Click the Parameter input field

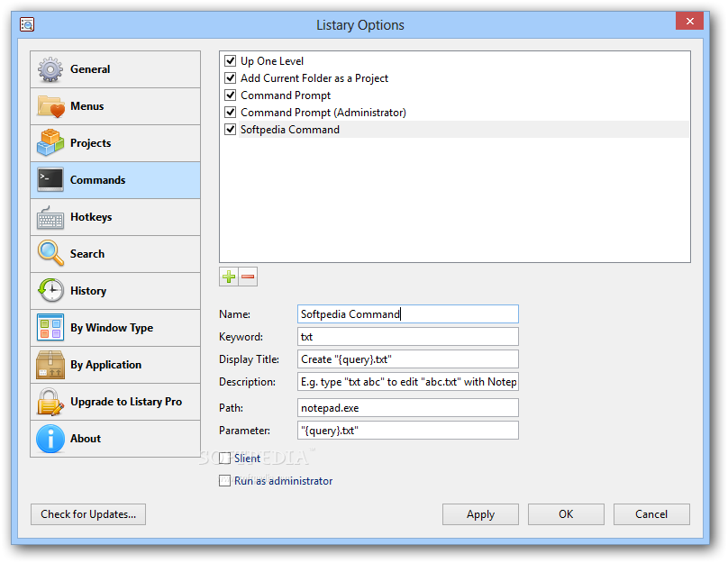point(407,431)
